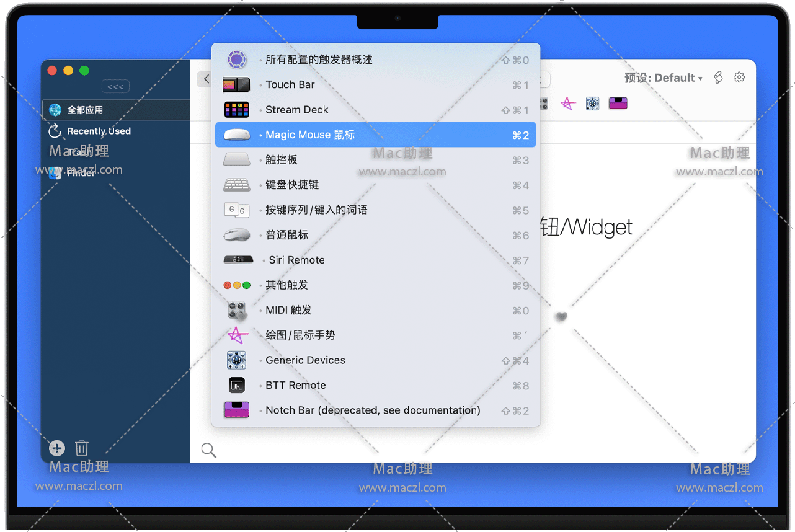
Task: Select the Generic Devices icon in the menu
Action: click(236, 360)
